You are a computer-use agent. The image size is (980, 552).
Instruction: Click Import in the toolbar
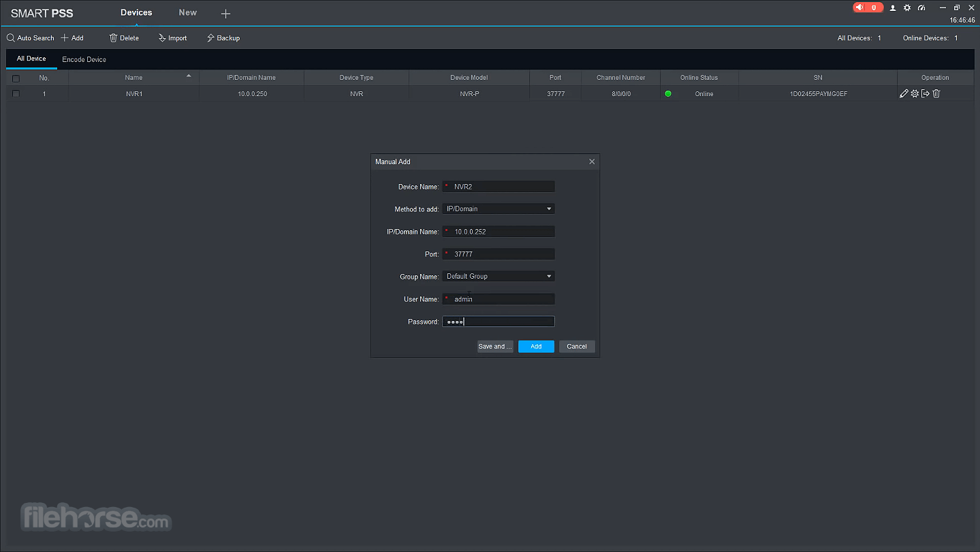172,38
